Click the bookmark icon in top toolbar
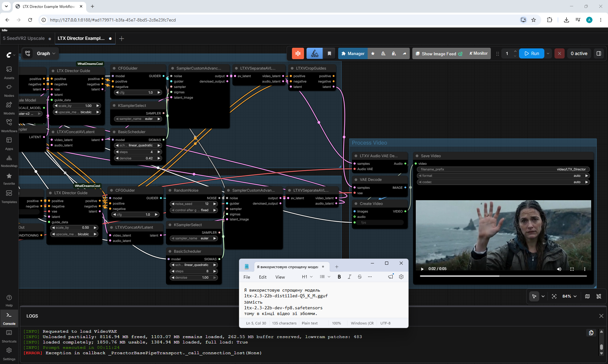The image size is (608, 364). 329,53
